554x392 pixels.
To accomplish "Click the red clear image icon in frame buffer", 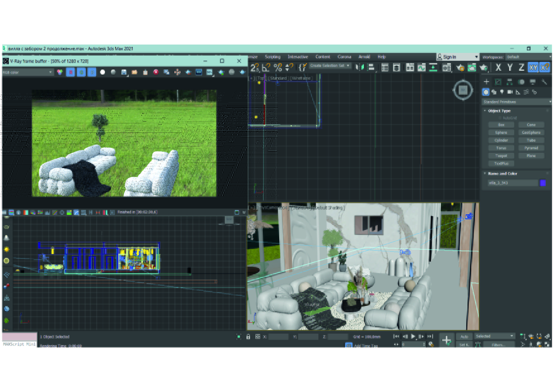I will (156, 72).
